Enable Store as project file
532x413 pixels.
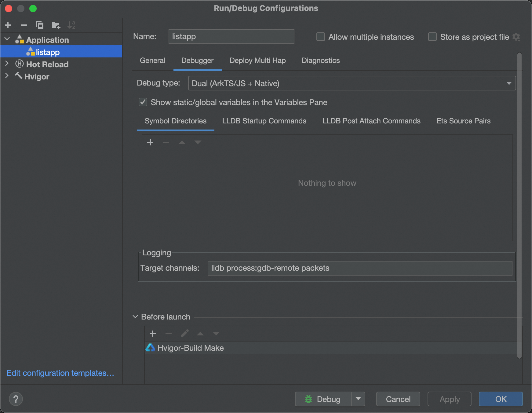tap(432, 37)
